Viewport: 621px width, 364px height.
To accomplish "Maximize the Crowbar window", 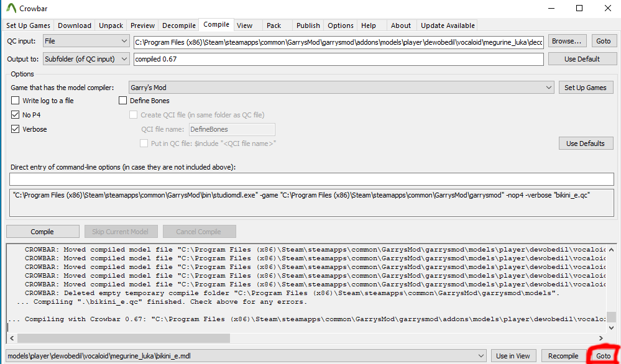I will tap(579, 8).
